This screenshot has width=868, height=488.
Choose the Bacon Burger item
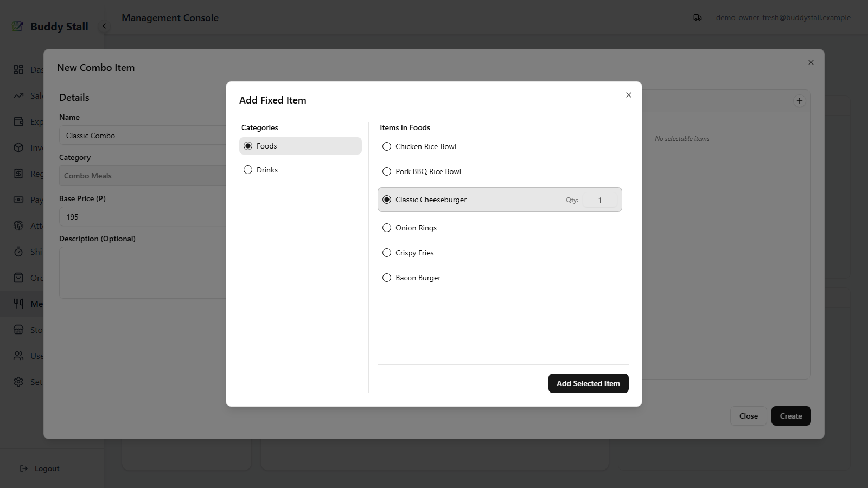pos(387,278)
